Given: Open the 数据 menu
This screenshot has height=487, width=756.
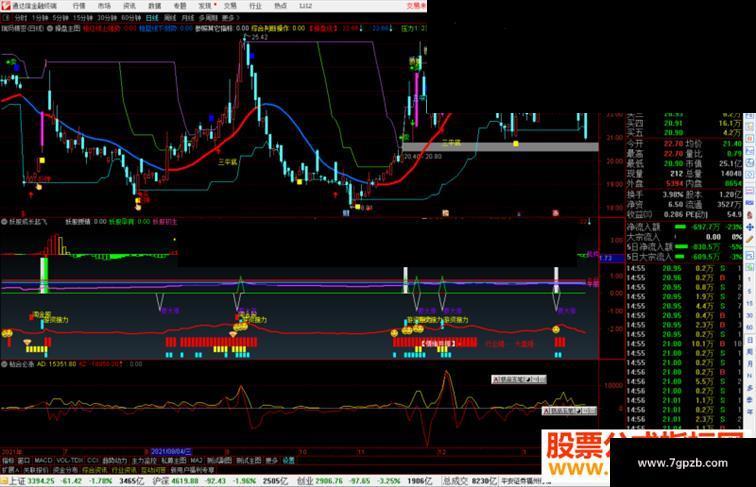Looking at the screenshot, I should coord(154,6).
